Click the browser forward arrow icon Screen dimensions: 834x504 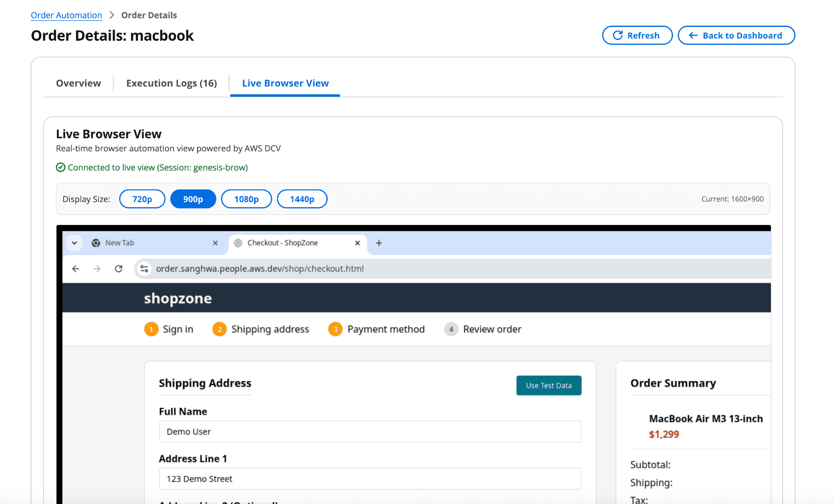(x=97, y=269)
